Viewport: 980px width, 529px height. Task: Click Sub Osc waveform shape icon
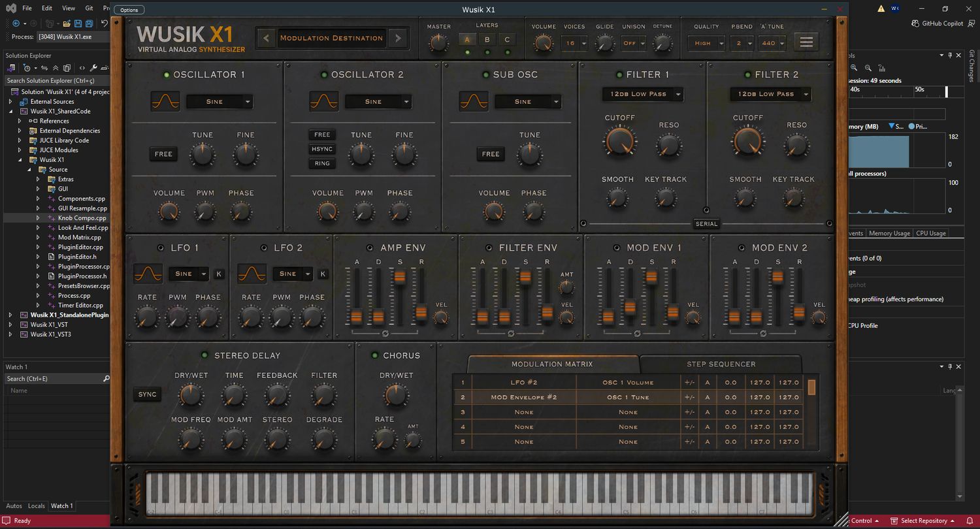(x=474, y=101)
